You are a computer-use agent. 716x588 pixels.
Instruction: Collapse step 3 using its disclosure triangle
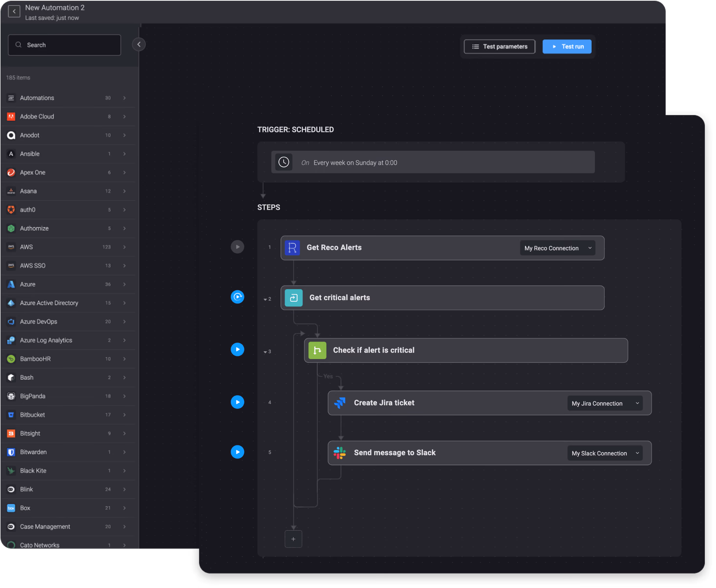pos(265,353)
